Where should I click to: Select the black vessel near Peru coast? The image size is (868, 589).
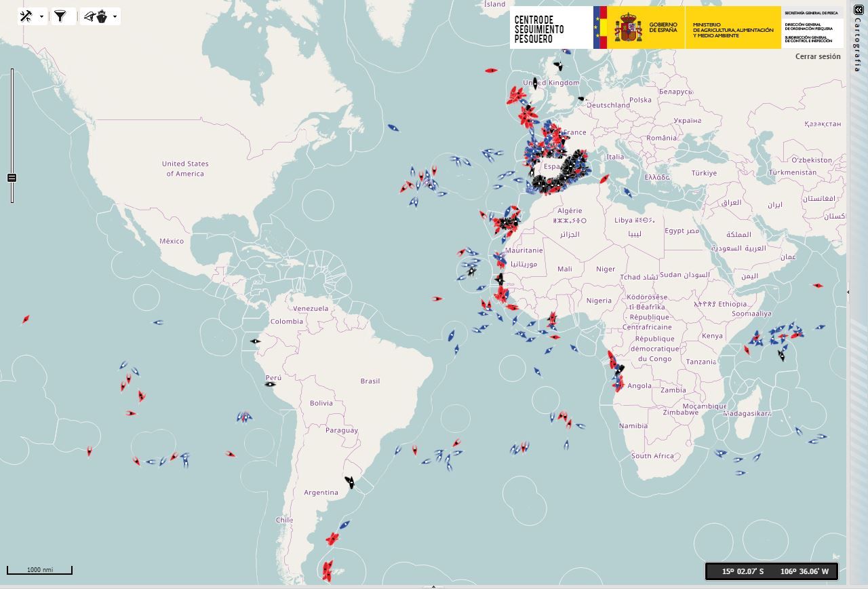[270, 384]
